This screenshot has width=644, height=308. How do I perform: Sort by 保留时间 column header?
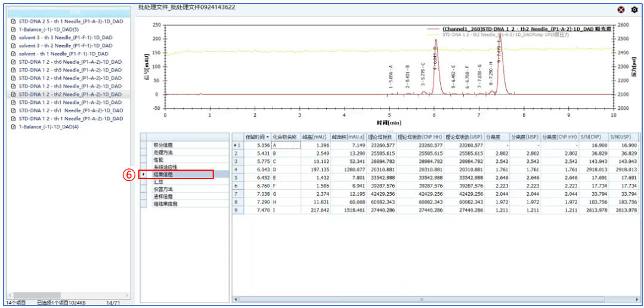point(256,137)
